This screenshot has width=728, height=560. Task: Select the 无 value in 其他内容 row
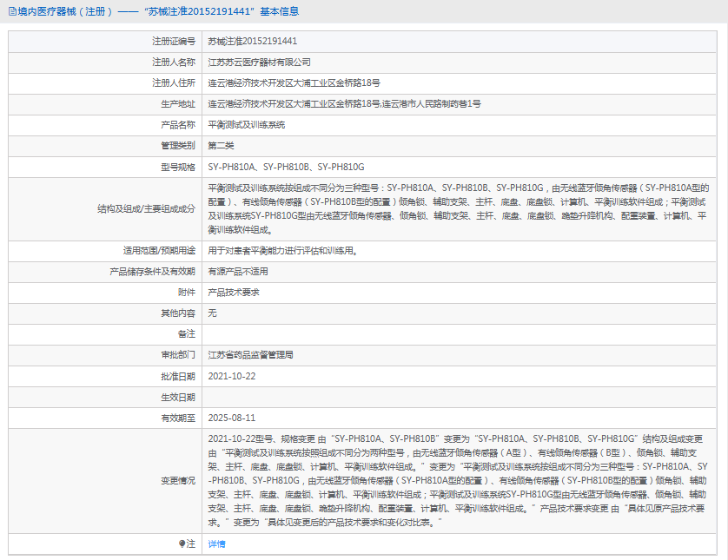(212, 313)
